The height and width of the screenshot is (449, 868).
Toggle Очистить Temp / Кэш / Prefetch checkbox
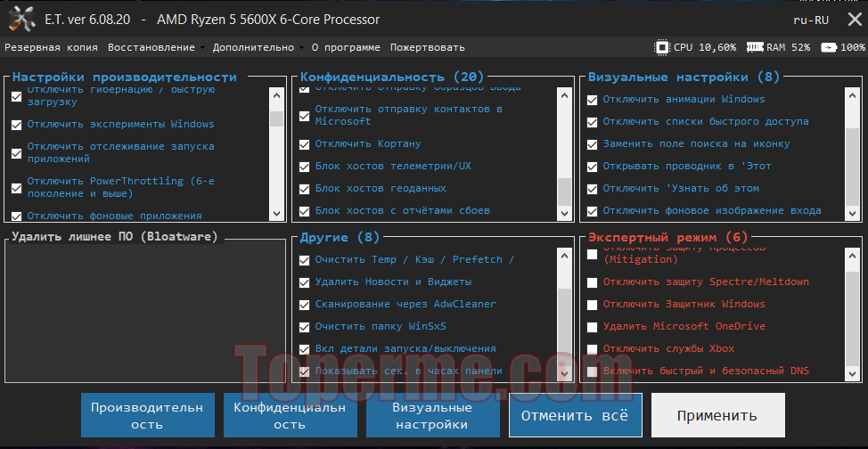[x=305, y=260]
